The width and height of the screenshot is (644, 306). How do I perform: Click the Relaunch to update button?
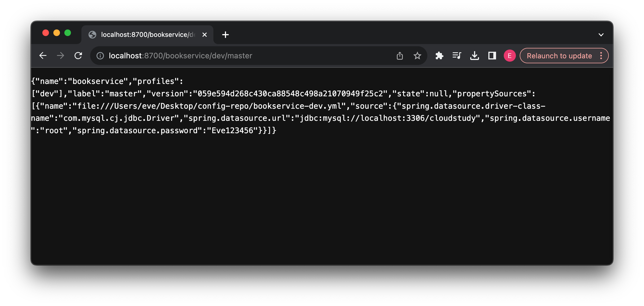pyautogui.click(x=560, y=56)
